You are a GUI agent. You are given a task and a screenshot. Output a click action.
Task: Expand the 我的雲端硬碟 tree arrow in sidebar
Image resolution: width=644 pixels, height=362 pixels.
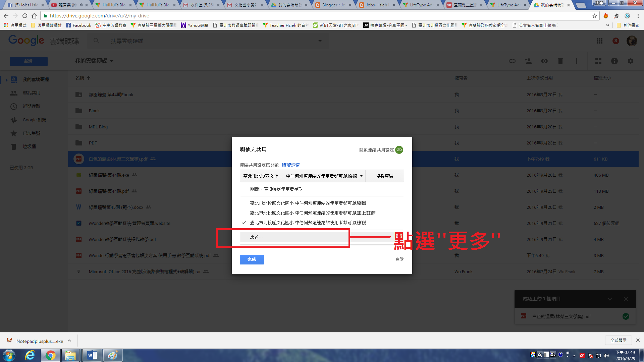(6, 79)
